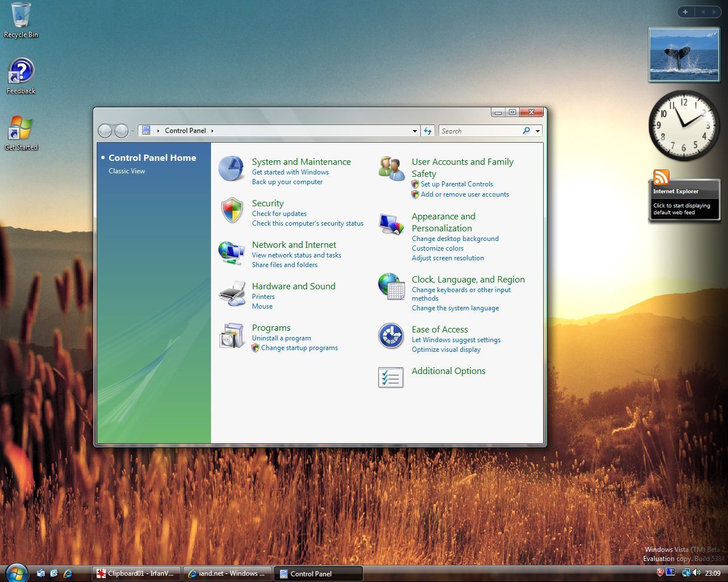Expand the Control Panel breadcrumb arrow
This screenshot has width=728, height=582.
212,131
